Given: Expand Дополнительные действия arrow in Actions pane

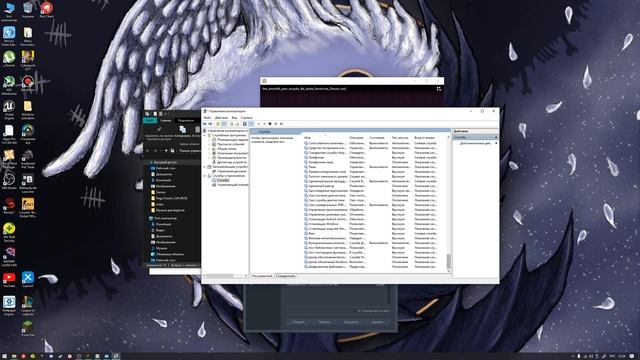Looking at the screenshot, I should [496, 143].
